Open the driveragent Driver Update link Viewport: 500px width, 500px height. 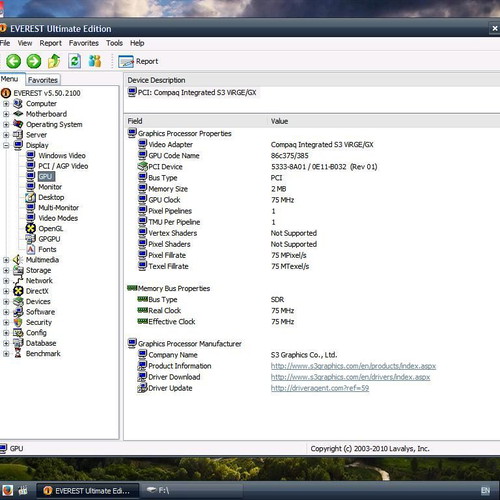click(x=320, y=388)
